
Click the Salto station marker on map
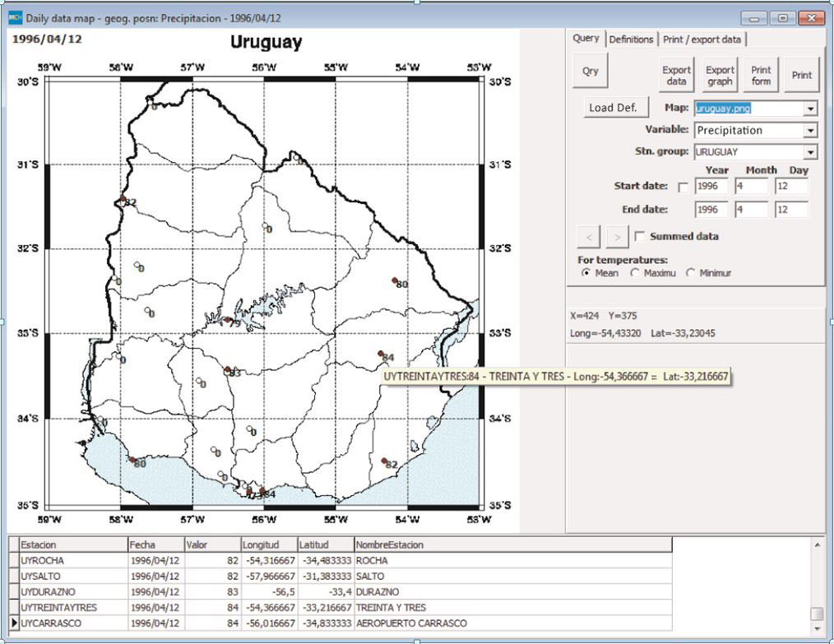tap(123, 199)
